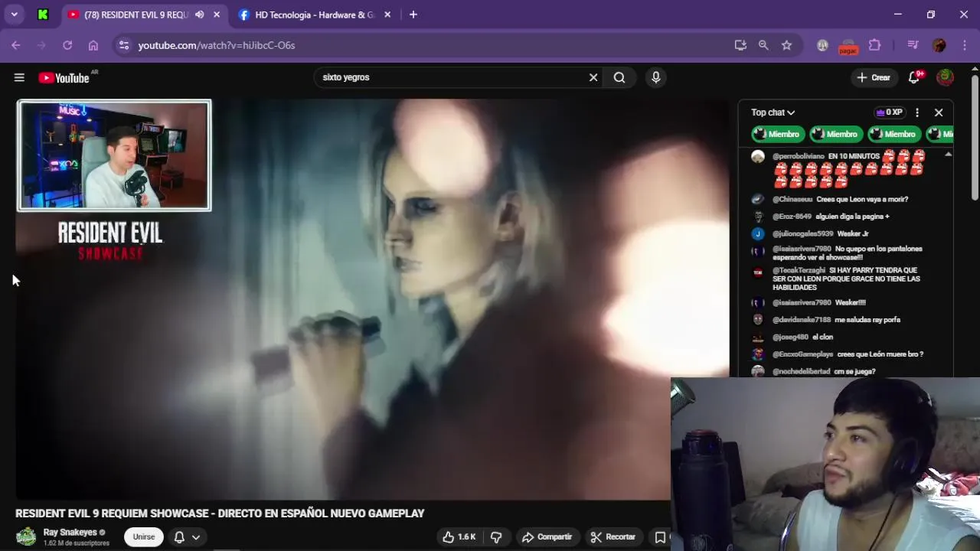Expand the Top chat mode dropdown
980x551 pixels.
(x=773, y=112)
